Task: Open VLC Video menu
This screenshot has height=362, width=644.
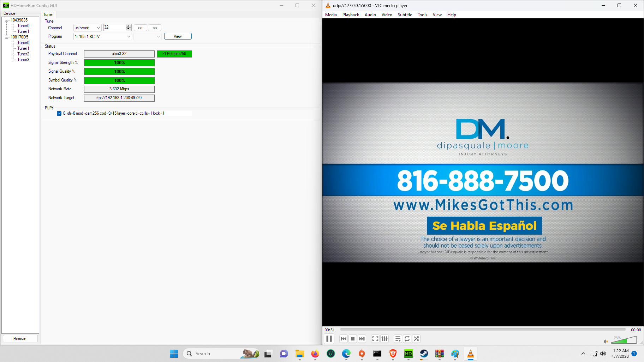Action: [387, 15]
